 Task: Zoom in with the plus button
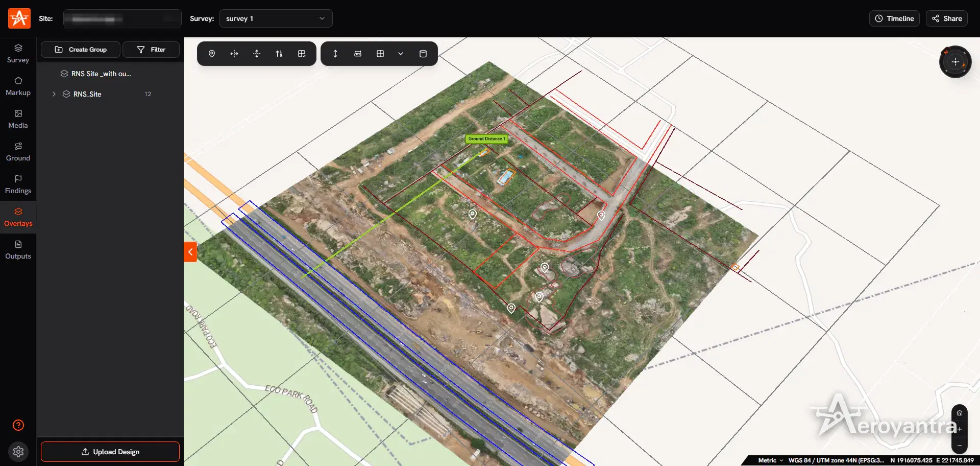click(960, 429)
